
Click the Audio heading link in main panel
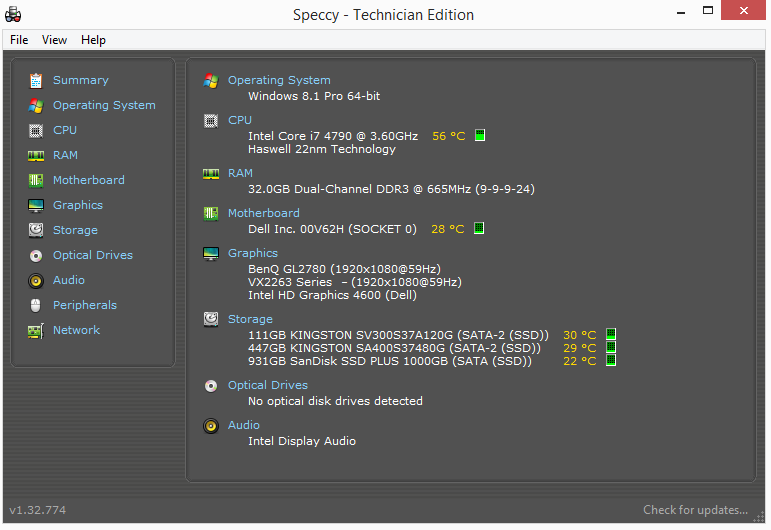pyautogui.click(x=244, y=425)
